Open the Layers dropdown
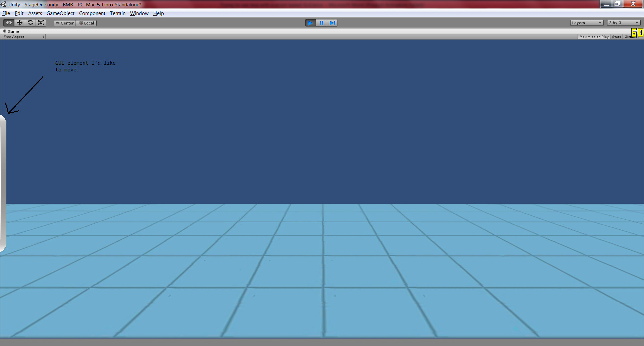This screenshot has height=346, width=644. (587, 22)
